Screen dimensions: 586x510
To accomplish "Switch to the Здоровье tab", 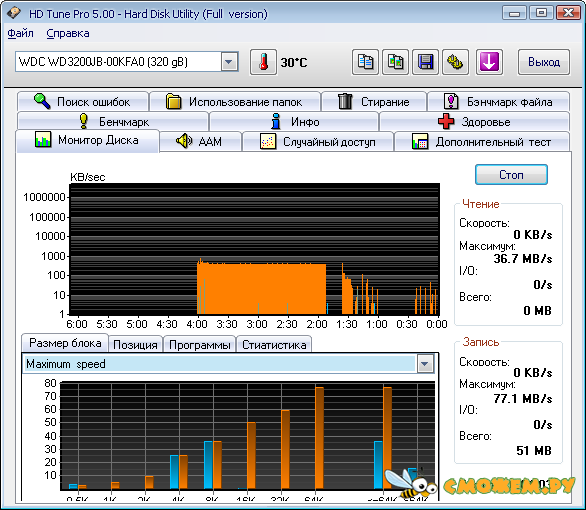I will coord(475,121).
